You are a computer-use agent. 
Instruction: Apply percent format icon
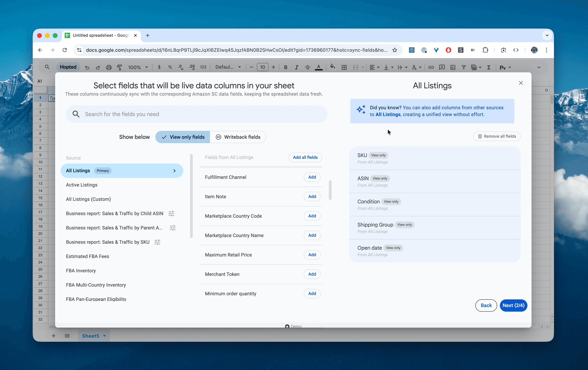click(170, 67)
